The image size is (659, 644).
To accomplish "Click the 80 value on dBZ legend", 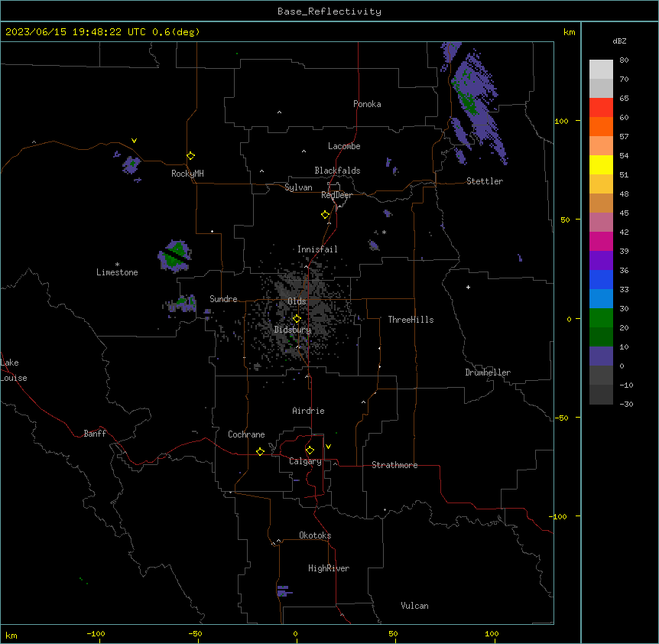I will point(624,60).
